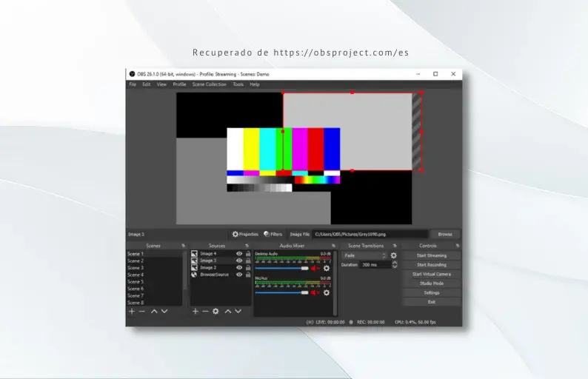
Task: Click the Exit button
Action: [x=432, y=302]
